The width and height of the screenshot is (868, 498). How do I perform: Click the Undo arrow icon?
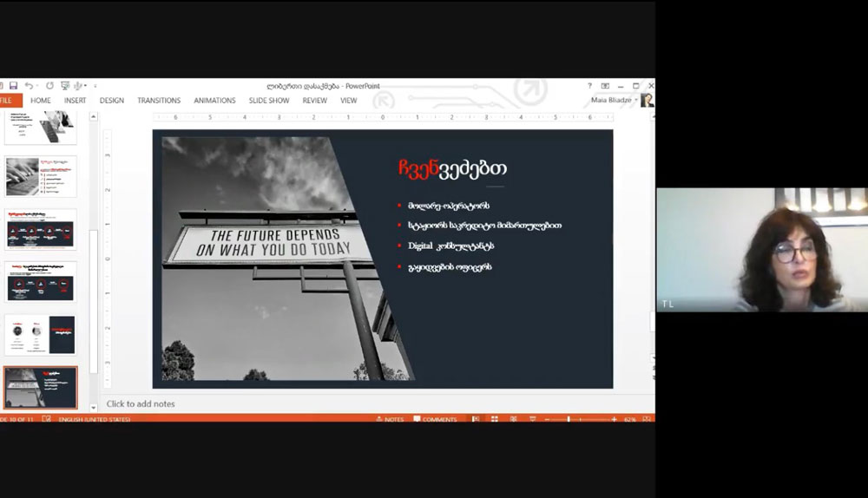click(x=29, y=86)
